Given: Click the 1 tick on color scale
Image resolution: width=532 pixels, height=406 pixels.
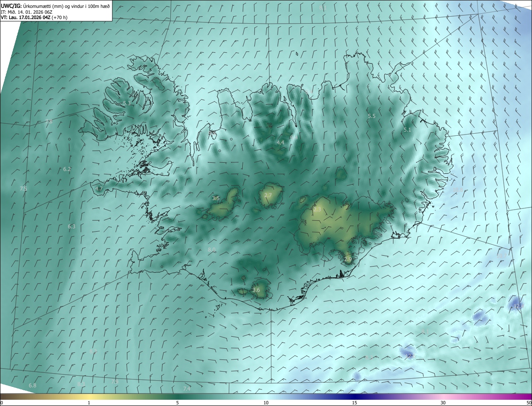Looking at the screenshot, I should tap(89, 403).
